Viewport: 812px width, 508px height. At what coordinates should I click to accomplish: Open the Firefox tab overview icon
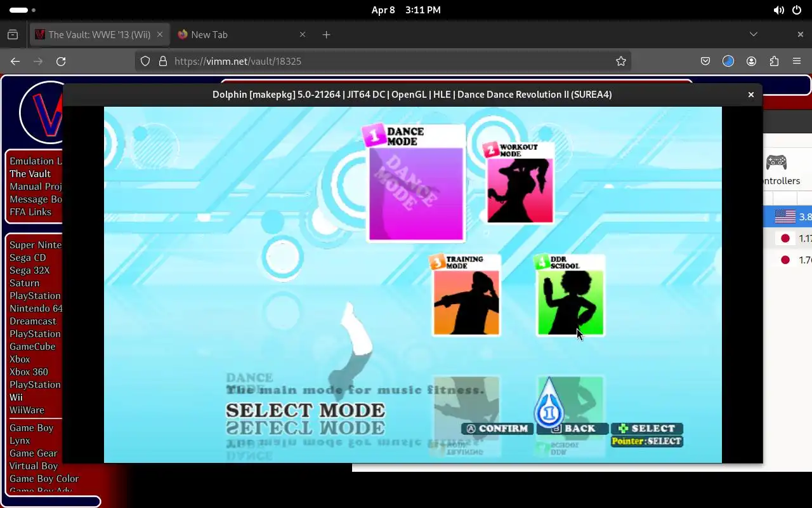tap(13, 34)
